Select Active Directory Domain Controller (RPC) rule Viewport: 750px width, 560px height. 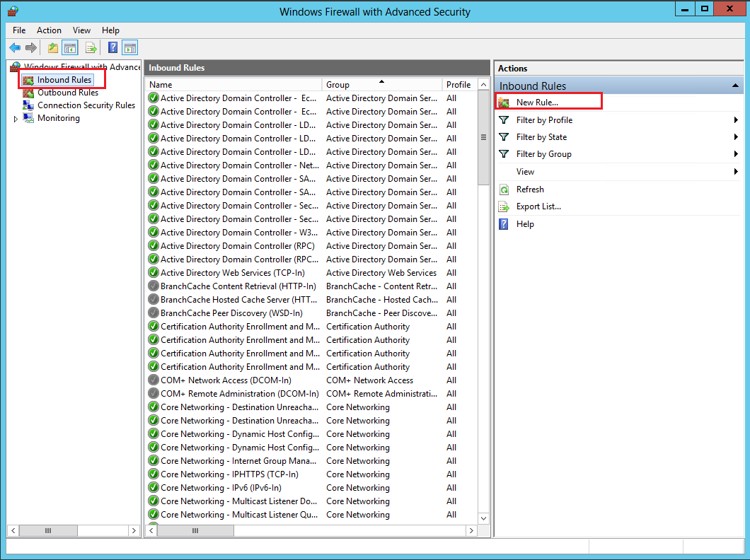click(238, 246)
